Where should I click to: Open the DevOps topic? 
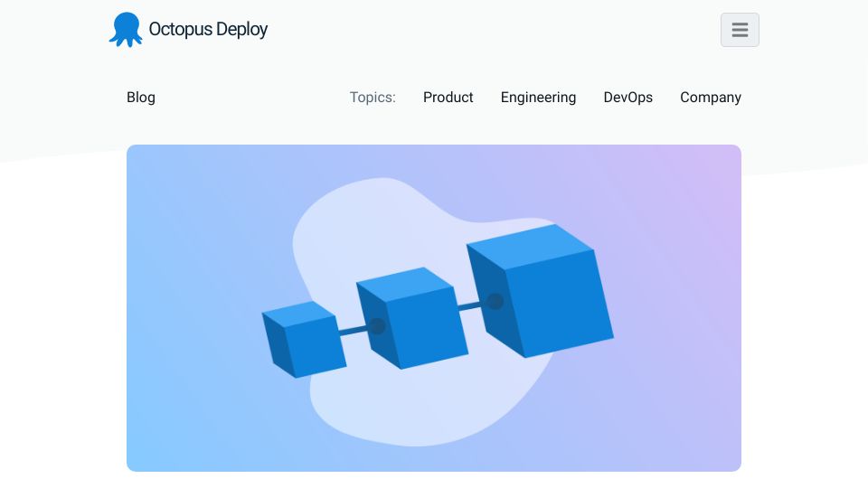[x=627, y=98]
